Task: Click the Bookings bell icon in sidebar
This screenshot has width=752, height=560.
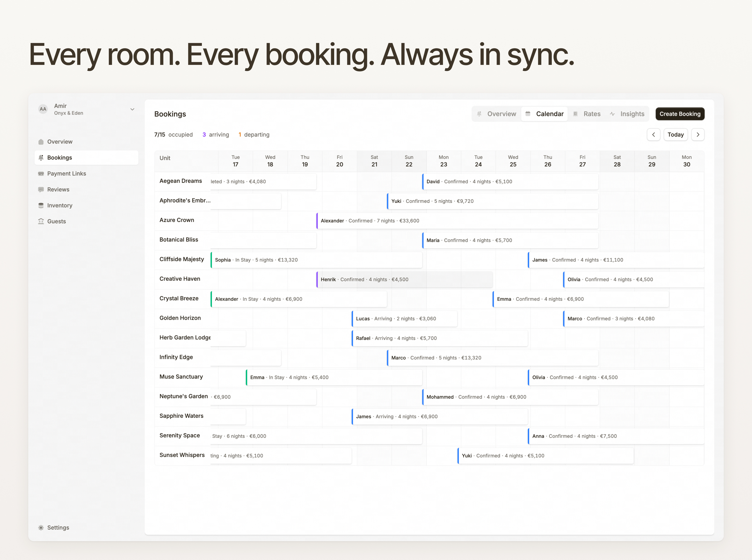Action: [x=41, y=158]
